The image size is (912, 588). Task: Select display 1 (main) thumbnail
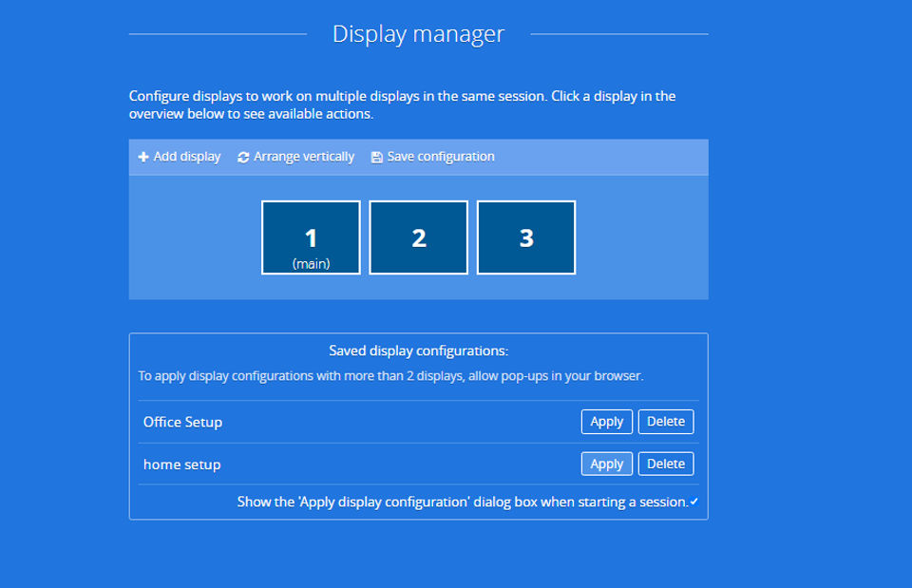tap(312, 237)
